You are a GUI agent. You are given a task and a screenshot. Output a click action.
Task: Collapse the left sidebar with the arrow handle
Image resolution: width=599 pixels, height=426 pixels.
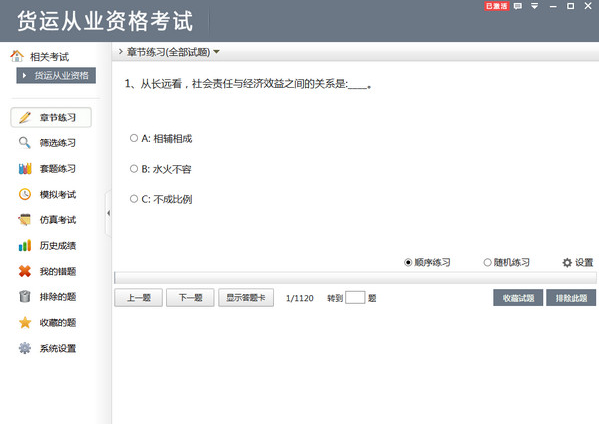108,213
